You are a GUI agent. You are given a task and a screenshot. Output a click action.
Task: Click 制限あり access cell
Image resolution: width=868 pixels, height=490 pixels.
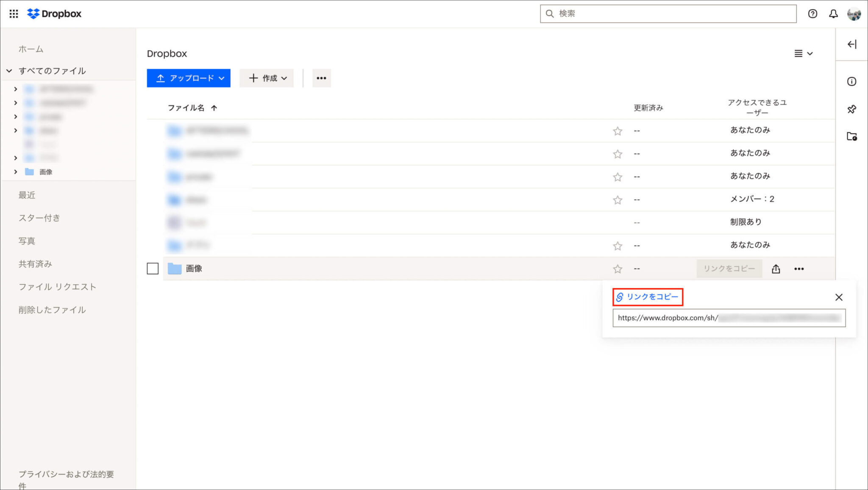click(x=746, y=222)
